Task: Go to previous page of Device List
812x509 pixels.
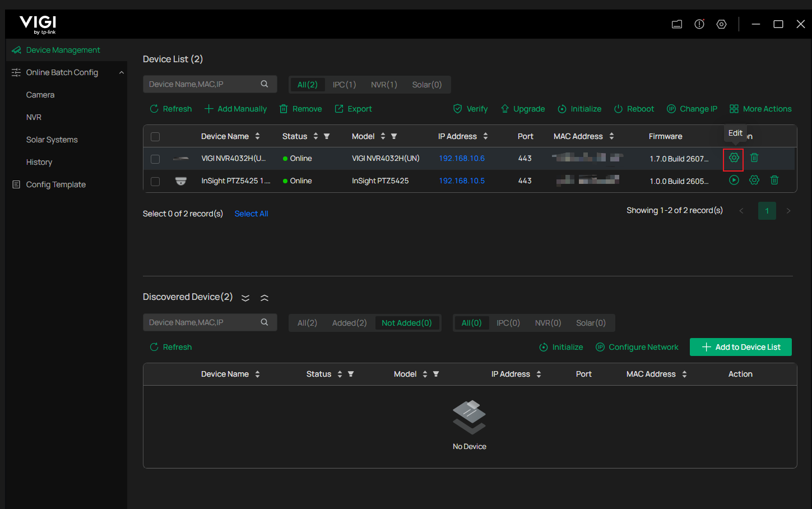Action: pos(741,211)
